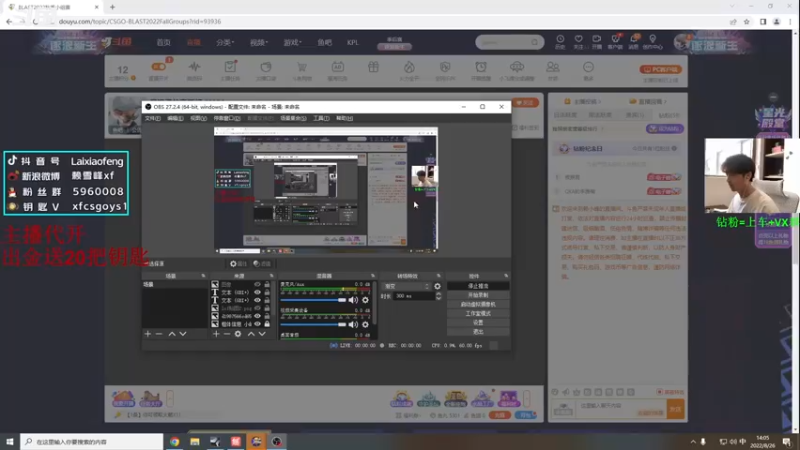
Task: Pop out the scene transitions dock icon
Action: pyautogui.click(x=439, y=276)
